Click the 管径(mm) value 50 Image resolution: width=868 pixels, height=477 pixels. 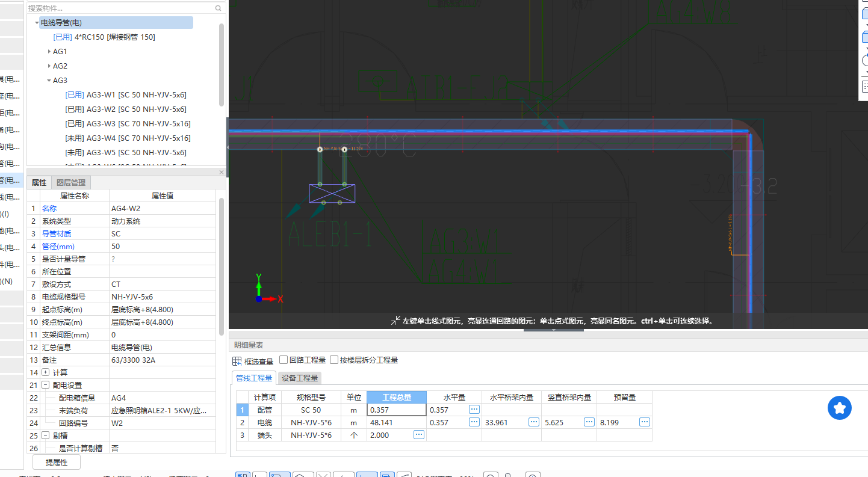[163, 246]
